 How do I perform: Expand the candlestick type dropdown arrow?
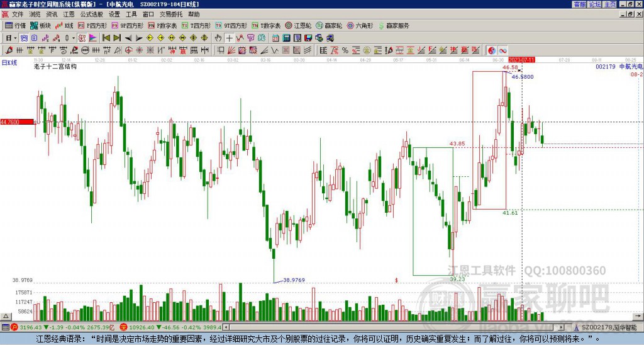(x=74, y=38)
